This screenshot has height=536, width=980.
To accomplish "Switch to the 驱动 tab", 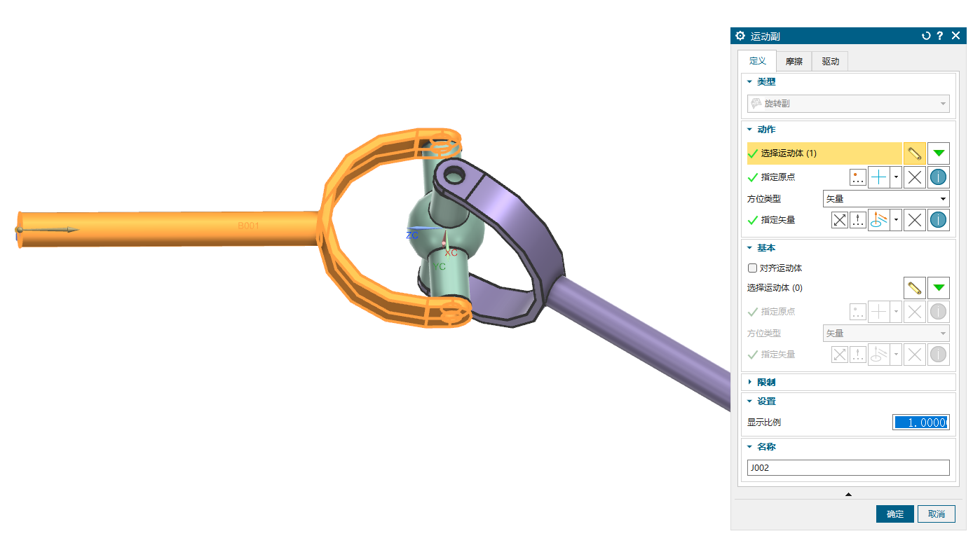I will pos(830,62).
